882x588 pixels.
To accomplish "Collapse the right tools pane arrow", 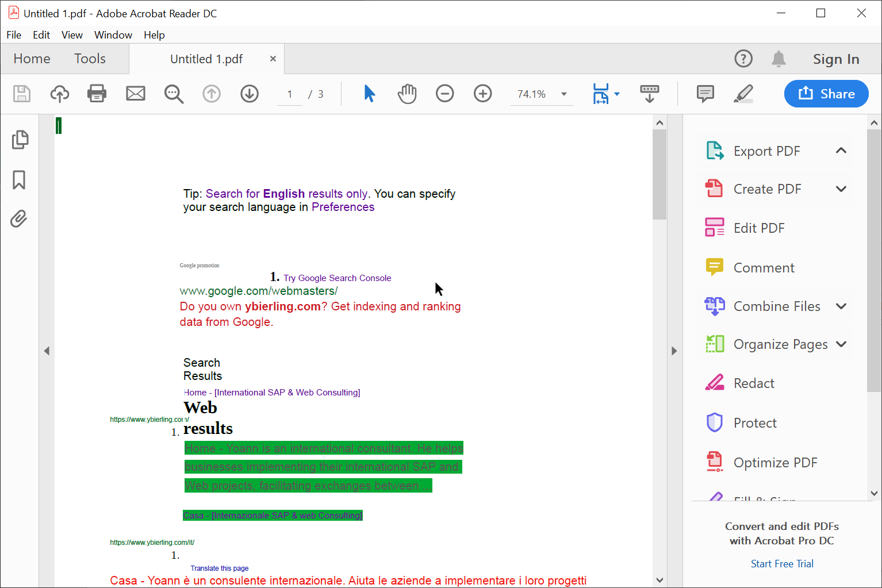I will (674, 351).
